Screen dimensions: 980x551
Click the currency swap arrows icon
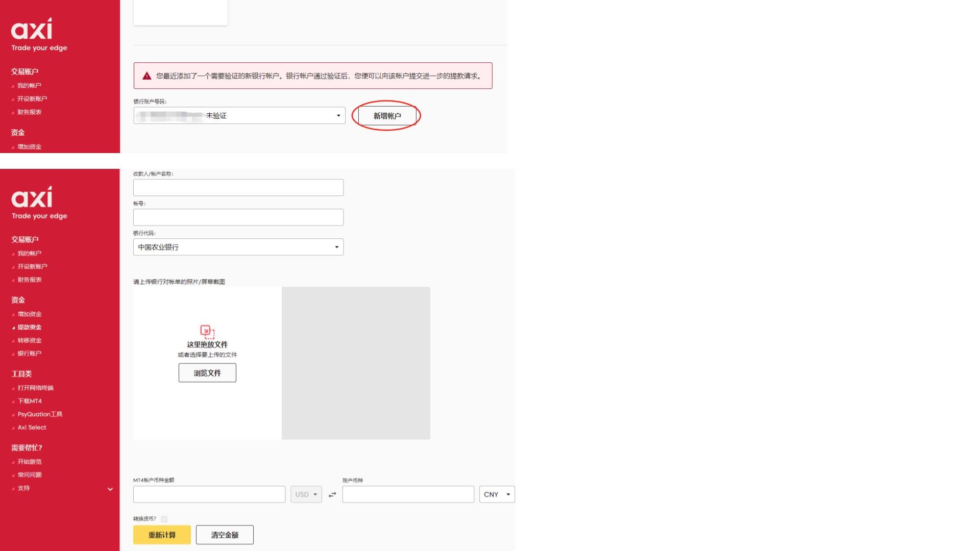click(x=332, y=494)
